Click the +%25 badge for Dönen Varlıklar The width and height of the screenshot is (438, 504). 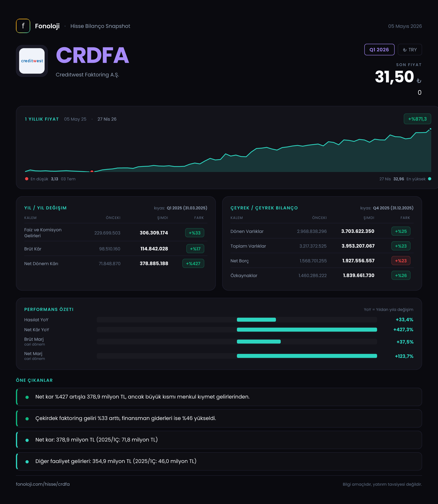(x=401, y=231)
